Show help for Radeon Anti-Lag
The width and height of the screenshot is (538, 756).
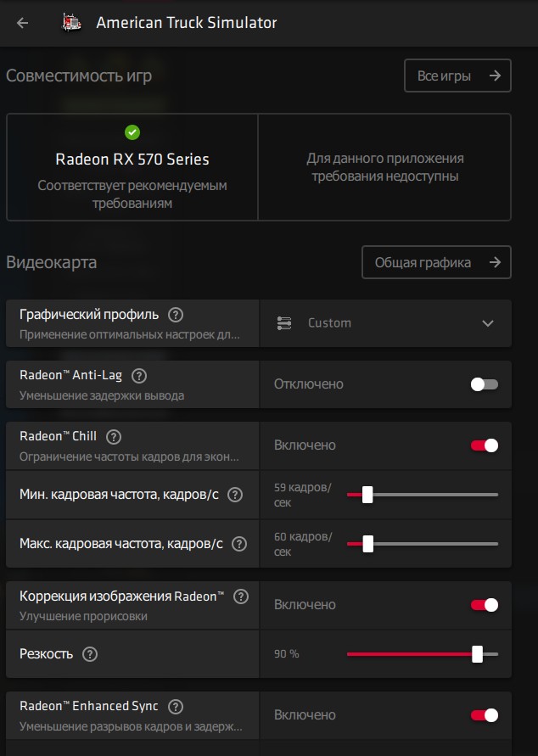pyautogui.click(x=139, y=376)
